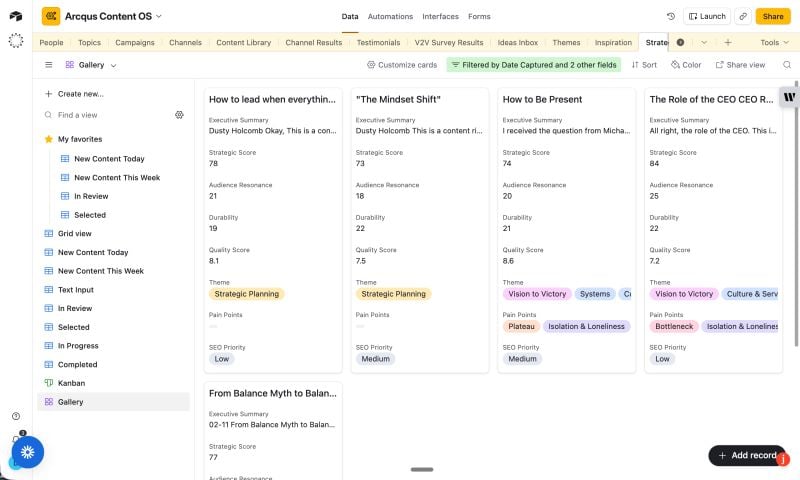
Task: Open the Text Input view
Action: pos(113,290)
